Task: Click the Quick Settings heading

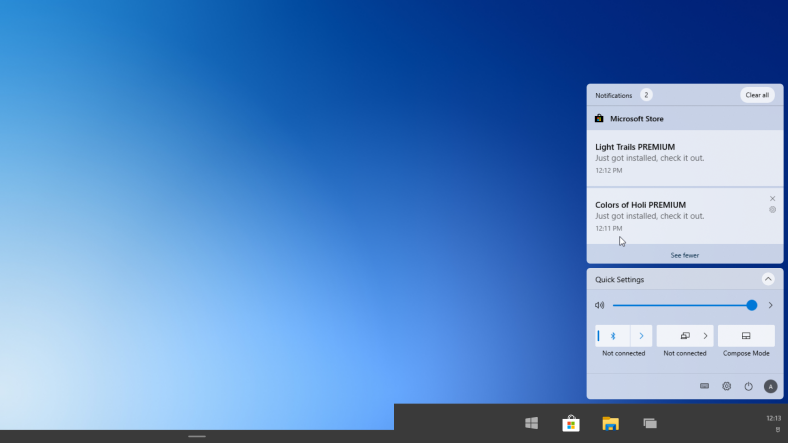Action: point(619,279)
